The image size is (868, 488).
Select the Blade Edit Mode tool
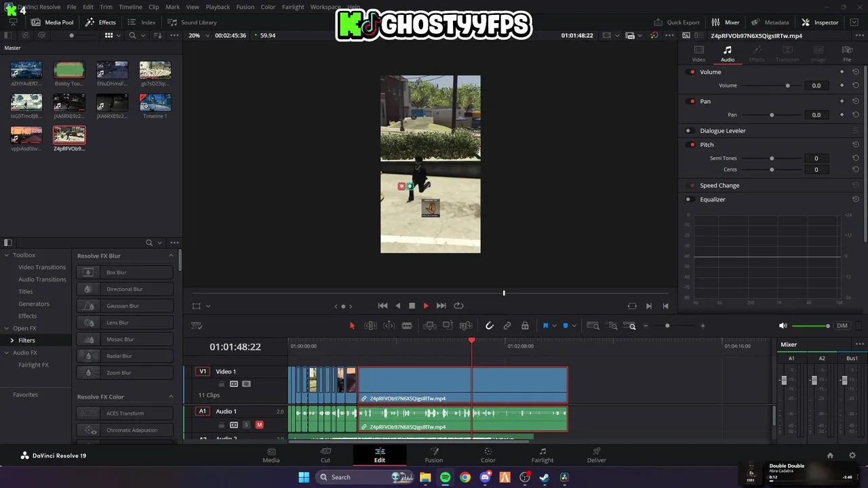[x=407, y=326]
